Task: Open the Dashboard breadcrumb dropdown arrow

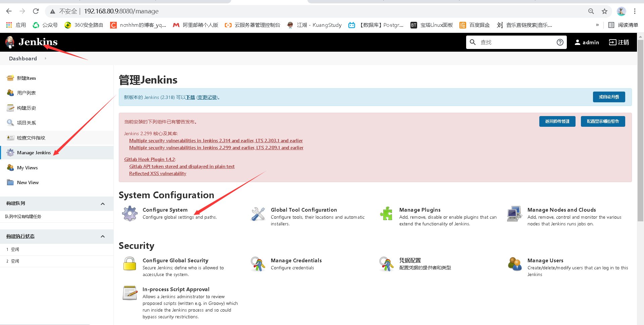Action: [x=46, y=58]
